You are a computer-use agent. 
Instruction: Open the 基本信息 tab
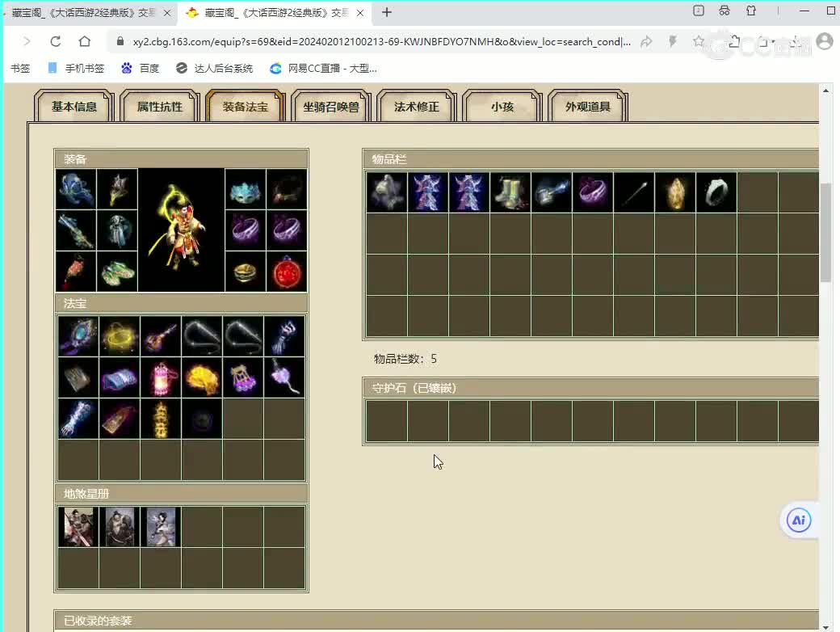pos(74,106)
